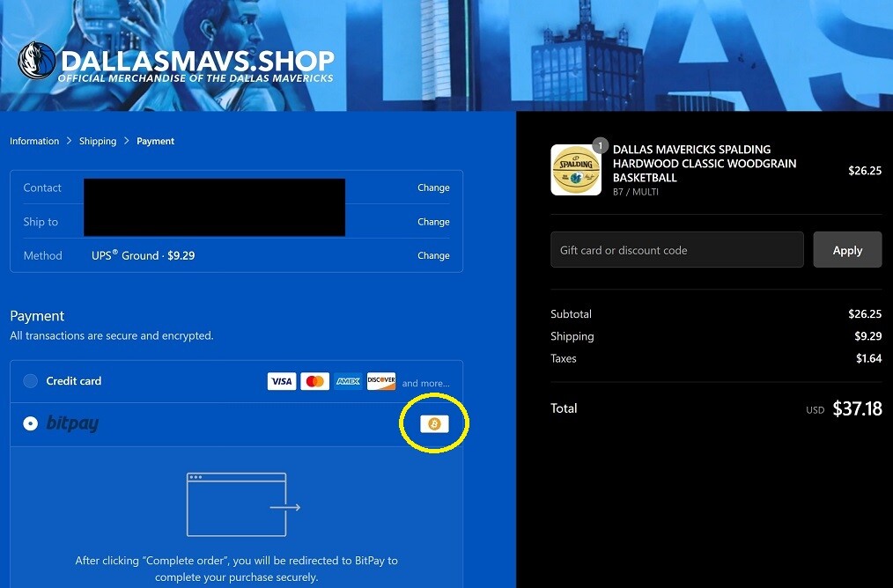Click the Bitcoin payment icon

(x=434, y=423)
